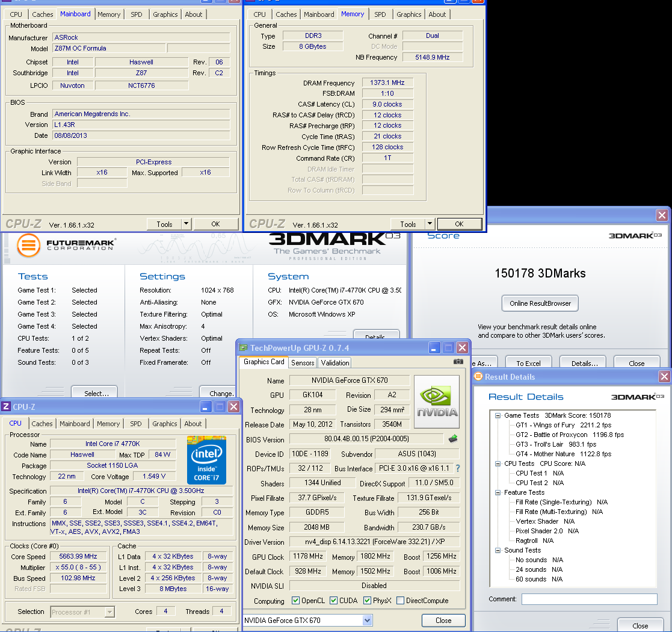The image size is (672, 632).
Task: Click the GPU-Z title bar icon
Action: tap(244, 348)
